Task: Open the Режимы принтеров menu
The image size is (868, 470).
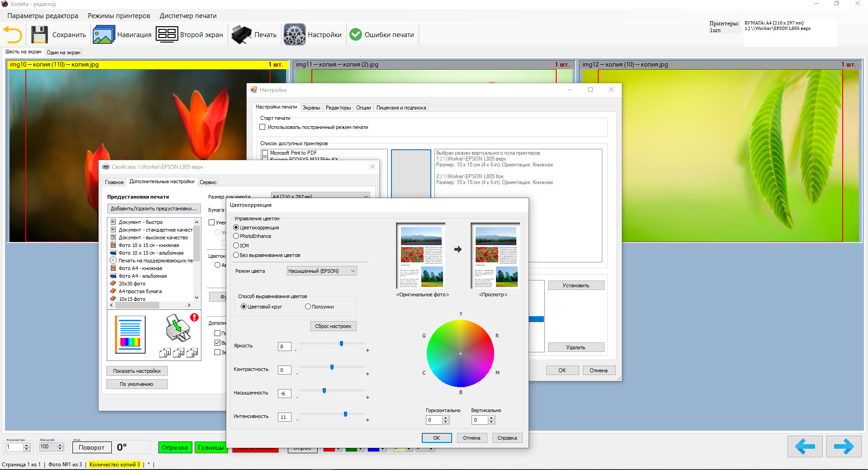Action: [x=119, y=16]
